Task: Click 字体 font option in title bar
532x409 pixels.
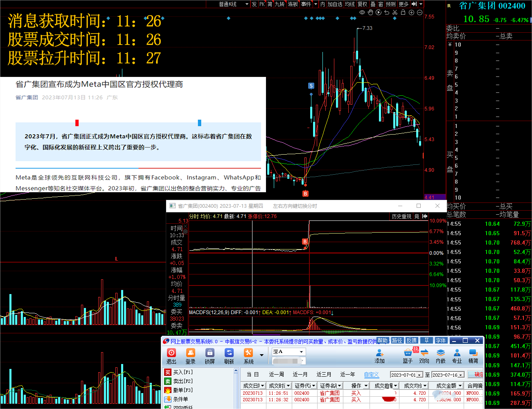Action: click(441, 341)
